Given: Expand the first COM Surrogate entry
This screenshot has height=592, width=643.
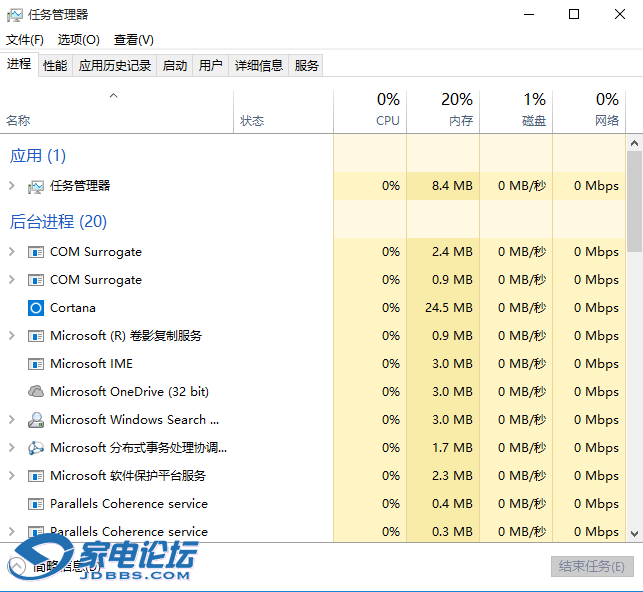Looking at the screenshot, I should pyautogui.click(x=12, y=252).
